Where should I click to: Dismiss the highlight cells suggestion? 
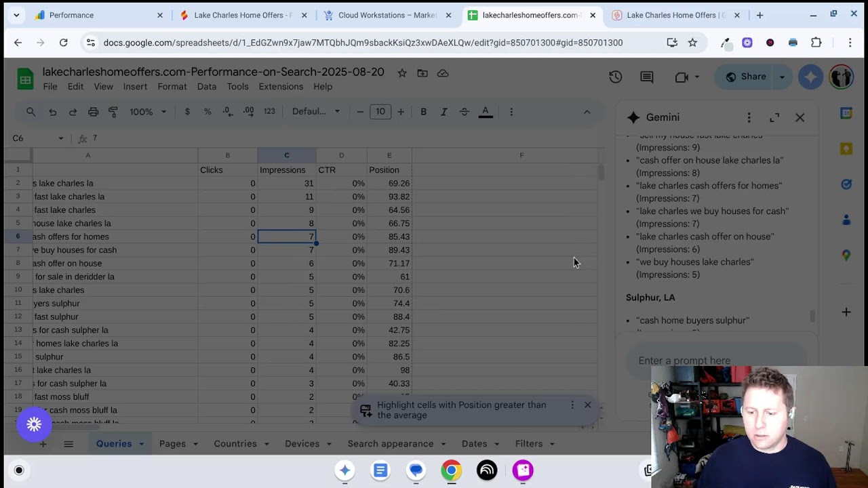[588, 405]
